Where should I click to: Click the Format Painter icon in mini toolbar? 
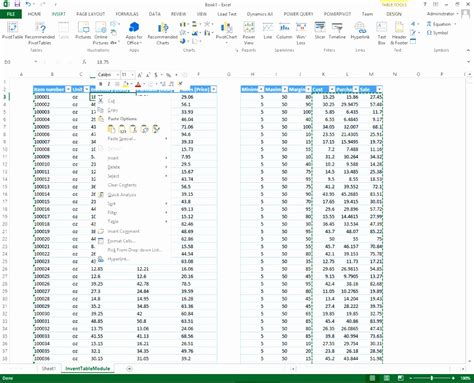(x=180, y=84)
